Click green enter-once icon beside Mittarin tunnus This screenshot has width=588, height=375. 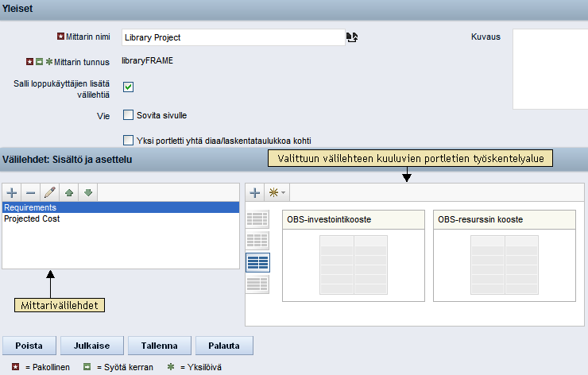coord(40,61)
